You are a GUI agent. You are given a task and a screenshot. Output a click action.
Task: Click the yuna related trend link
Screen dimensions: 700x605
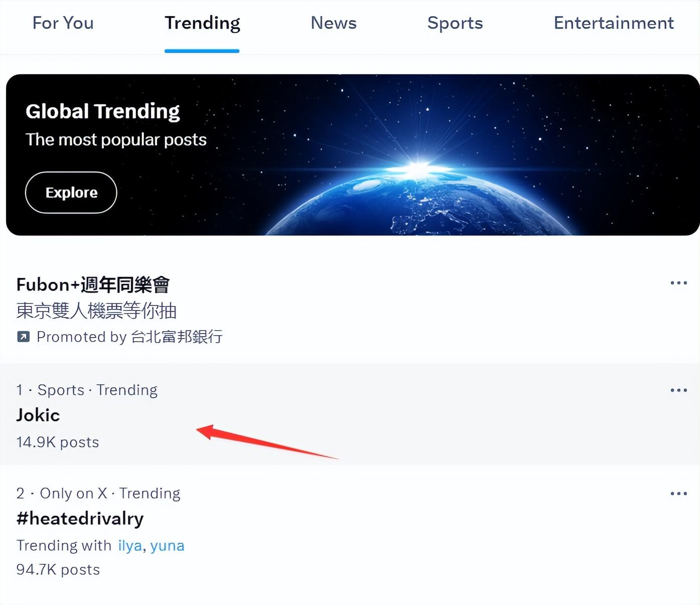[x=167, y=546]
